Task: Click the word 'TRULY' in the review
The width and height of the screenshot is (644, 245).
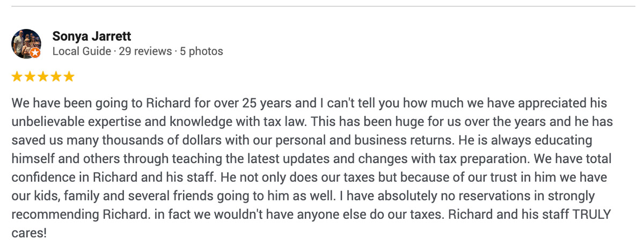Action: pyautogui.click(x=592, y=215)
